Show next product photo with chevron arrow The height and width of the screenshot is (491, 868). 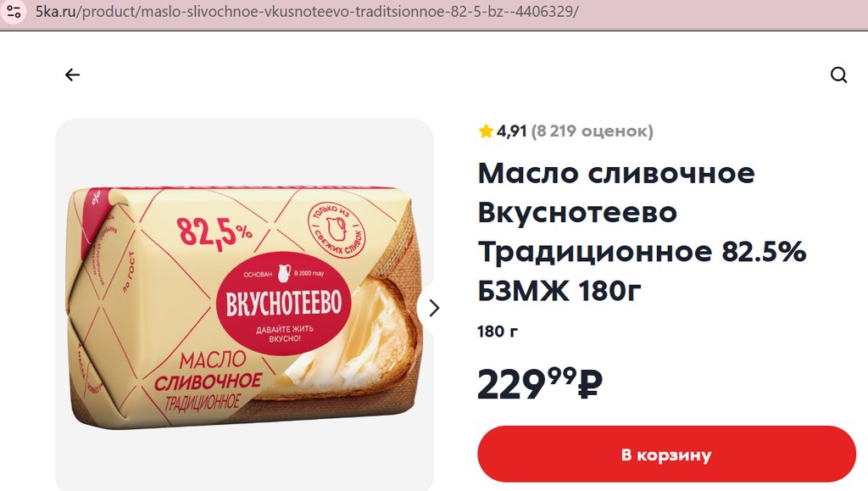434,308
